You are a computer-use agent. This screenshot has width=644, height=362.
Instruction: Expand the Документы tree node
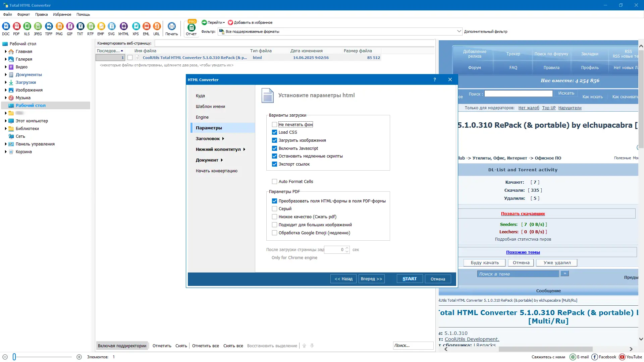pos(6,75)
